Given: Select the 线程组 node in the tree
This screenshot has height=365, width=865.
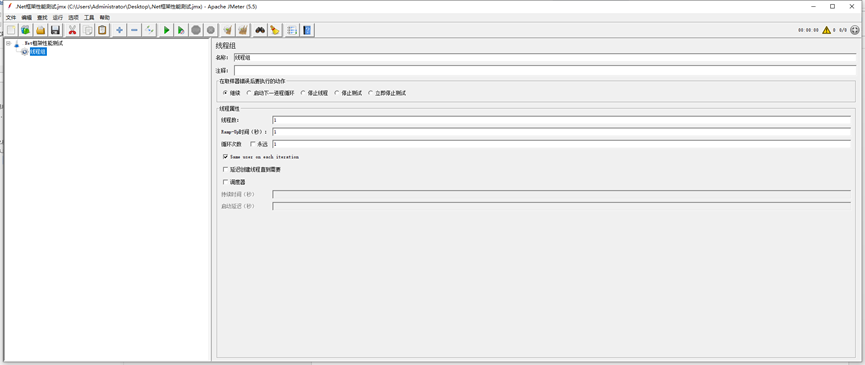Looking at the screenshot, I should coord(38,52).
